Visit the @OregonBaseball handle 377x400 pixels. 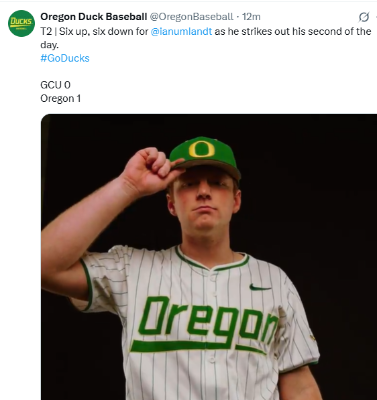(x=192, y=16)
